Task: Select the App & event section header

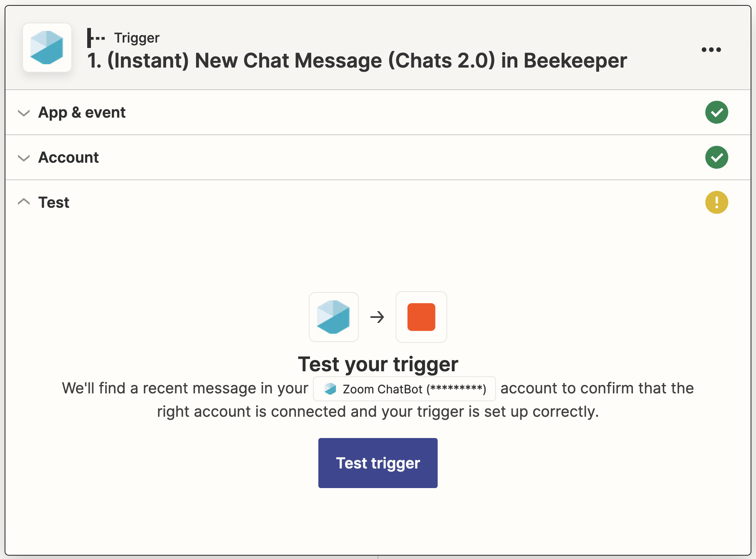Action: coord(82,112)
